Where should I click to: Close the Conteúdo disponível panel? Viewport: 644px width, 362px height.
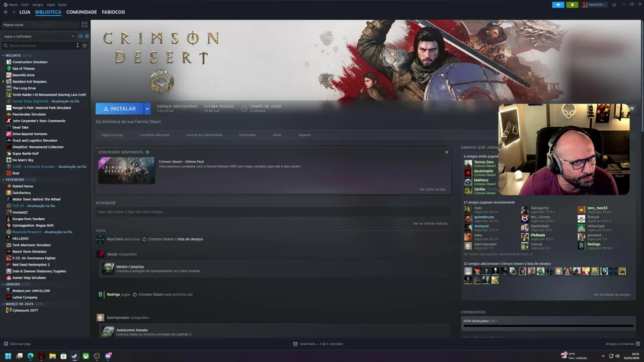[x=446, y=152]
